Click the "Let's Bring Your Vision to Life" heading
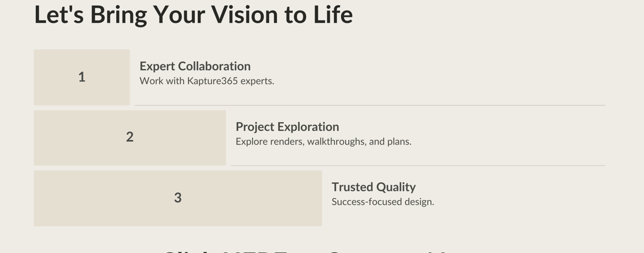The height and width of the screenshot is (253, 644). click(194, 15)
